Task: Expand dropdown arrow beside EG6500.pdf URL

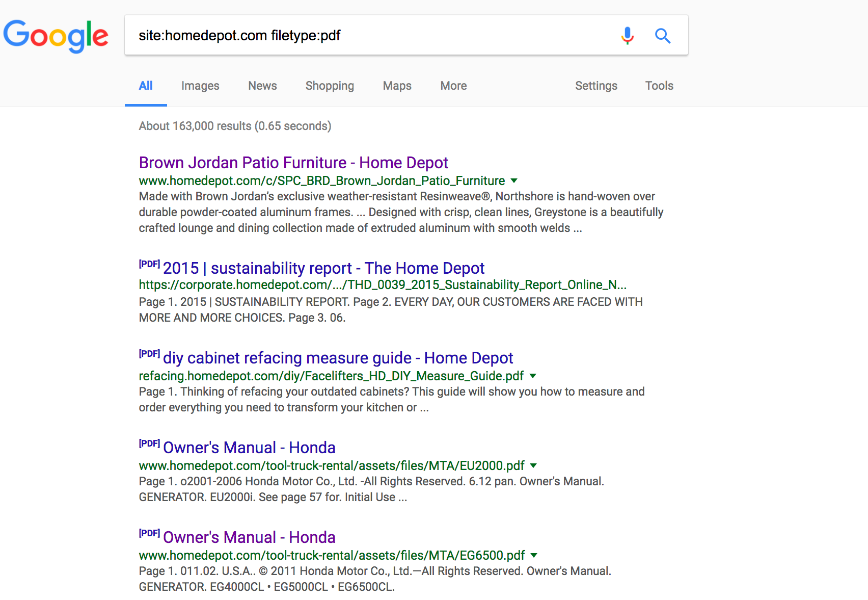Action: pos(534,555)
